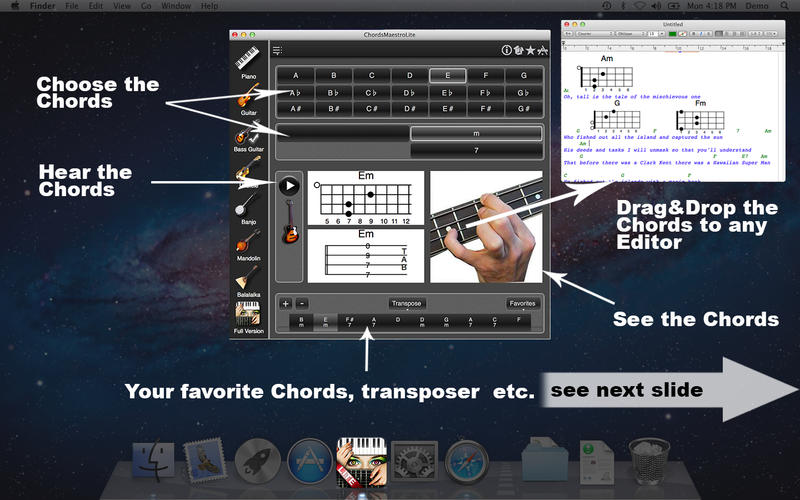Viewport: 800px width, 500px height.
Task: Select the F chord in favorites strip
Action: point(518,322)
